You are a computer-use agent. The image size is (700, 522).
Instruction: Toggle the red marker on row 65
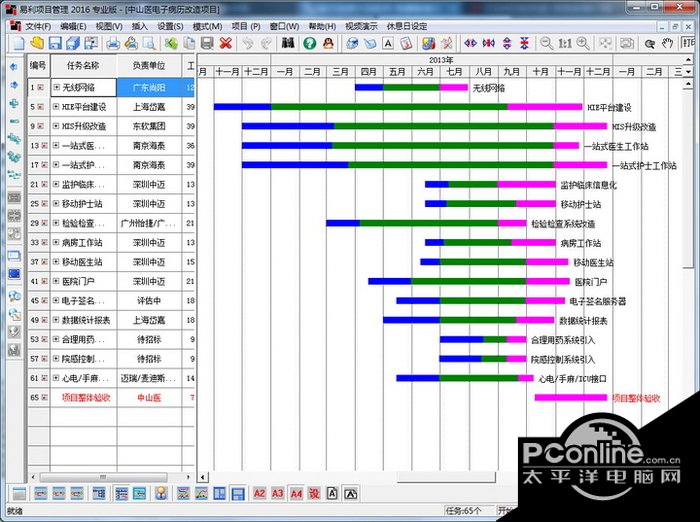pyautogui.click(x=45, y=397)
